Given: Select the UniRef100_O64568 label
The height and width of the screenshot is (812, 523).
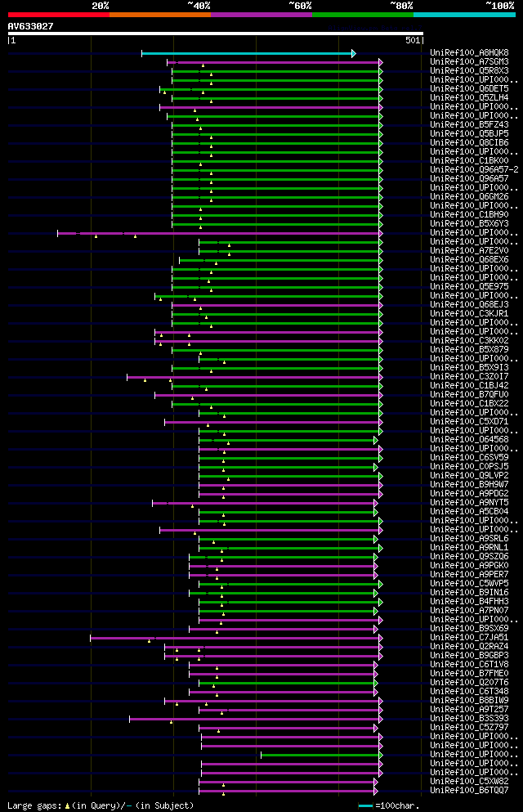Looking at the screenshot, I should 469,440.
